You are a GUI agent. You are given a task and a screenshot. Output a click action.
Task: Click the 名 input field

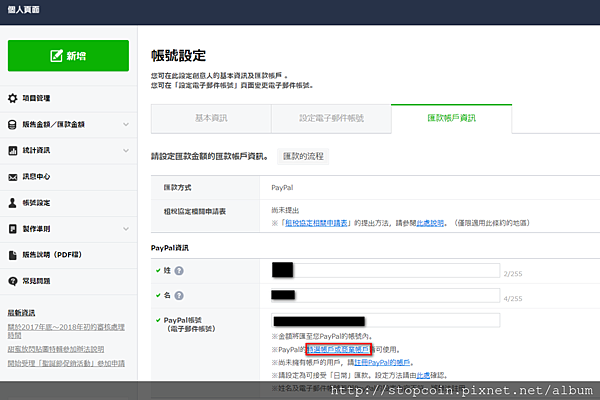[385, 295]
